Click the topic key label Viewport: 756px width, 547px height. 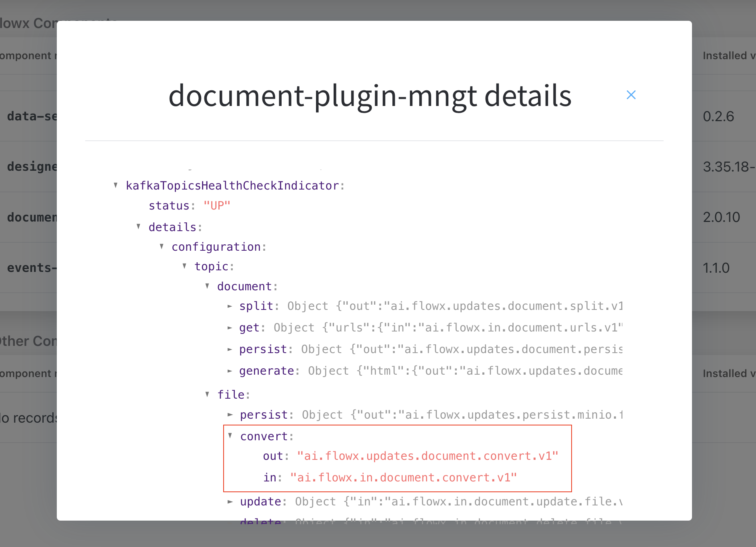click(211, 266)
